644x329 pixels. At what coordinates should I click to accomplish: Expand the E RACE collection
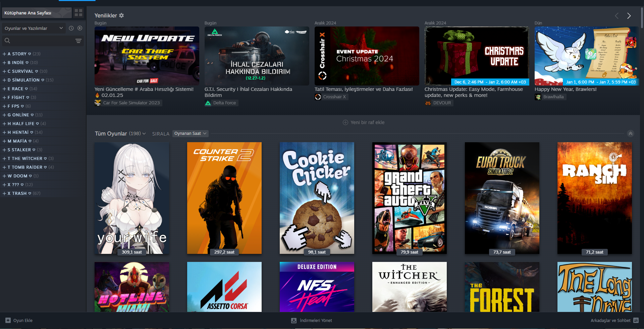point(4,89)
